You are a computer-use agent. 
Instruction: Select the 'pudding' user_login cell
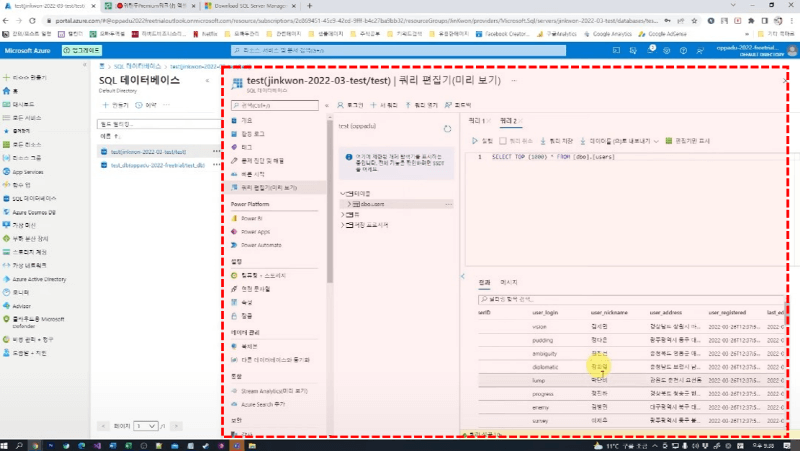[x=542, y=340]
